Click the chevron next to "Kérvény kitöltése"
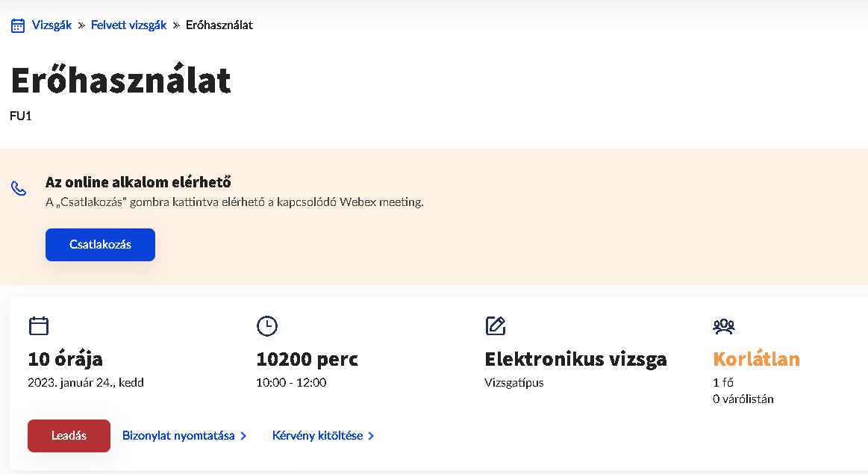The height and width of the screenshot is (474, 868). (x=371, y=436)
